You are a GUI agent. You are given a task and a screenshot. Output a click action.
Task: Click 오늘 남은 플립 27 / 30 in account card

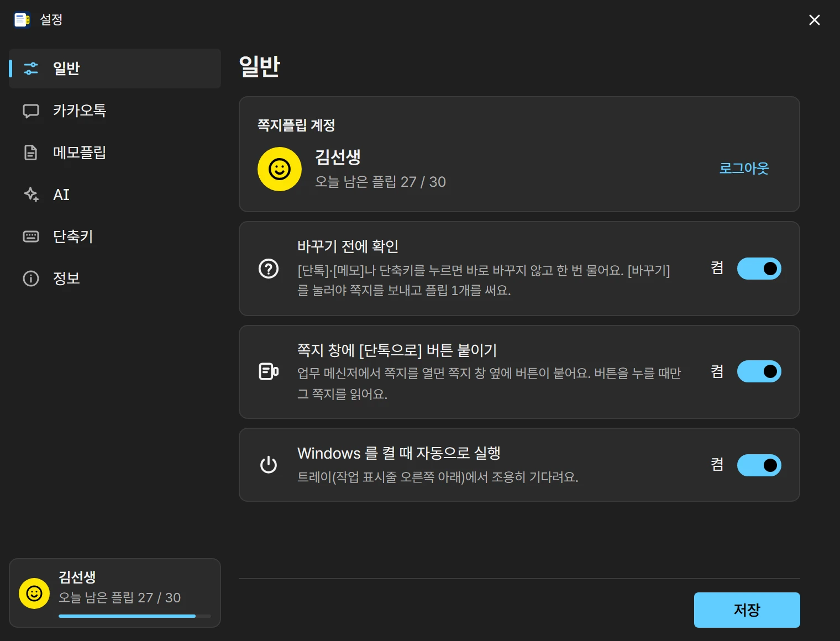click(x=380, y=182)
